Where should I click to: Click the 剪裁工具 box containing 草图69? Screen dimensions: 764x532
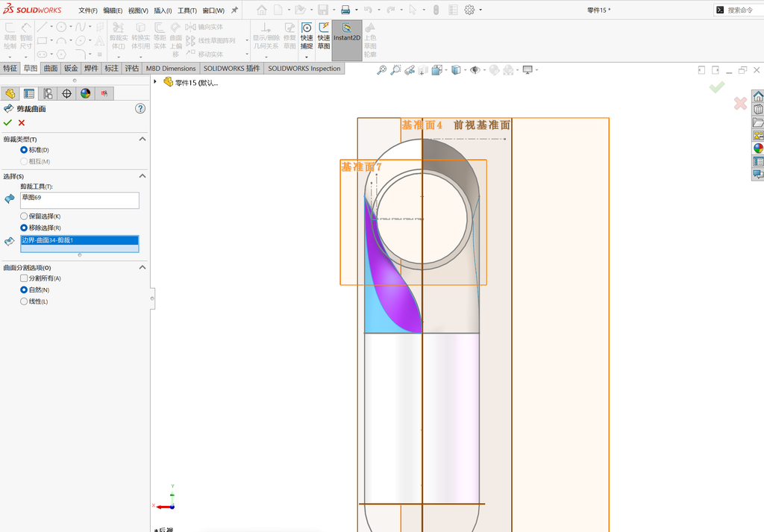tap(79, 200)
